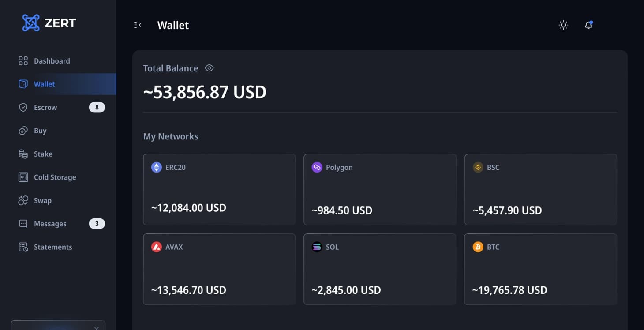
Task: Click the Escrow badge showing 8
Action: (97, 107)
